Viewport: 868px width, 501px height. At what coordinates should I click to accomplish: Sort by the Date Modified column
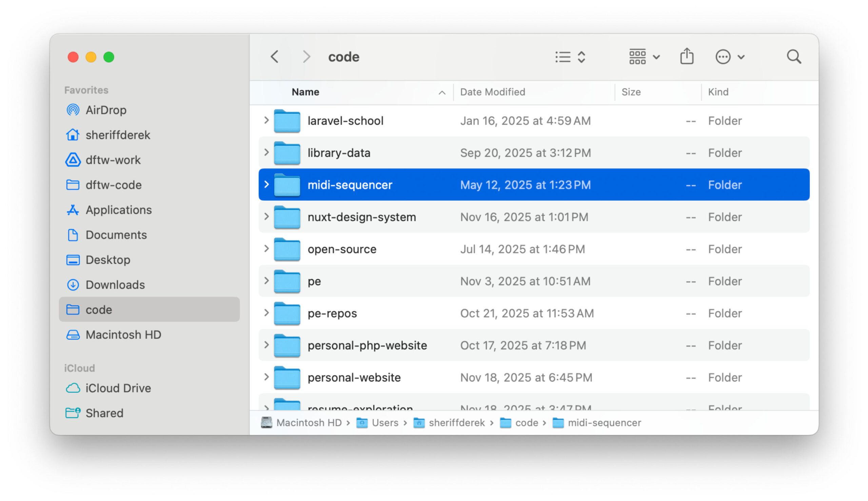tap(492, 92)
